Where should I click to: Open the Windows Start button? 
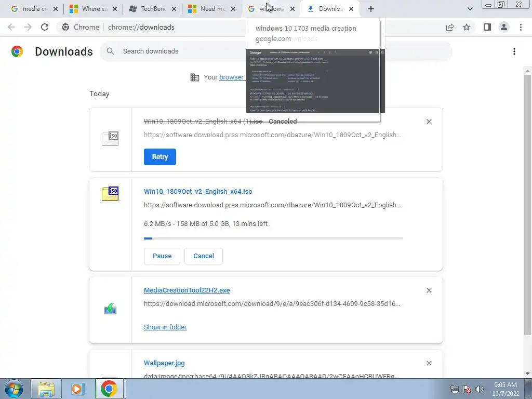coord(14,389)
